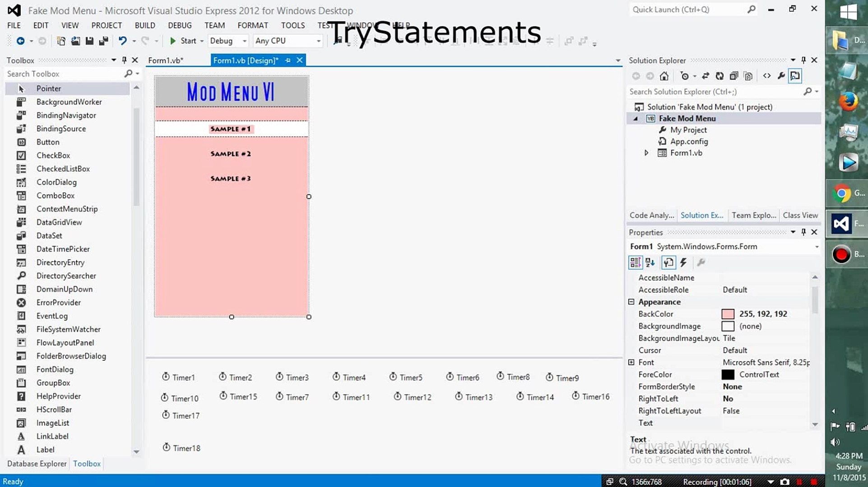Expand the Form1.vb tree node
Image resolution: width=868 pixels, height=487 pixels.
point(646,153)
